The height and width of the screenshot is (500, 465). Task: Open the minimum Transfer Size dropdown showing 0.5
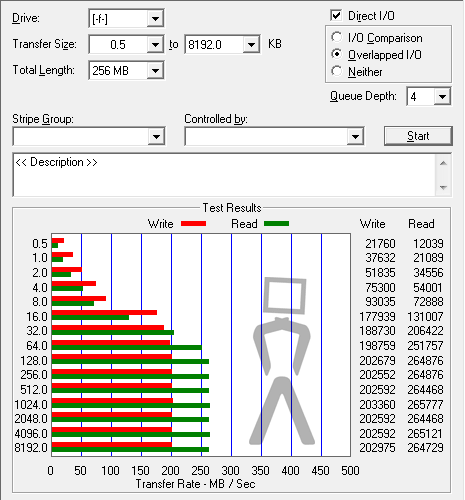pyautogui.click(x=155, y=44)
